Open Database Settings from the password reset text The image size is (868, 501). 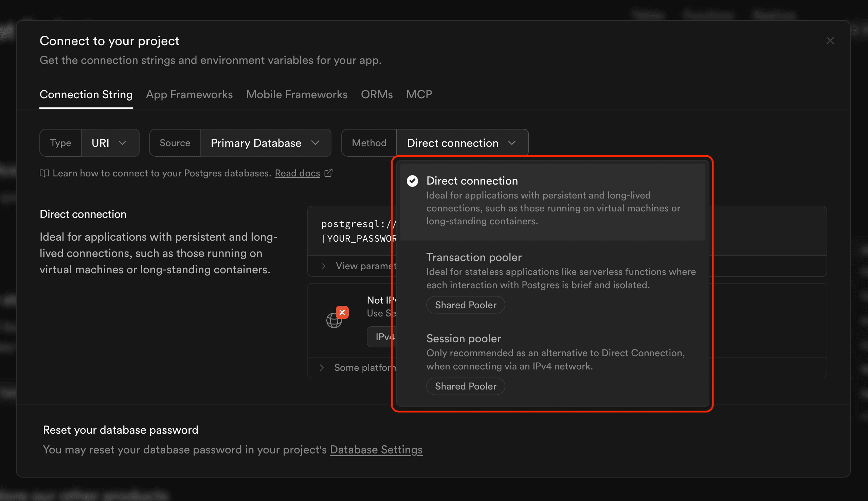tap(376, 449)
